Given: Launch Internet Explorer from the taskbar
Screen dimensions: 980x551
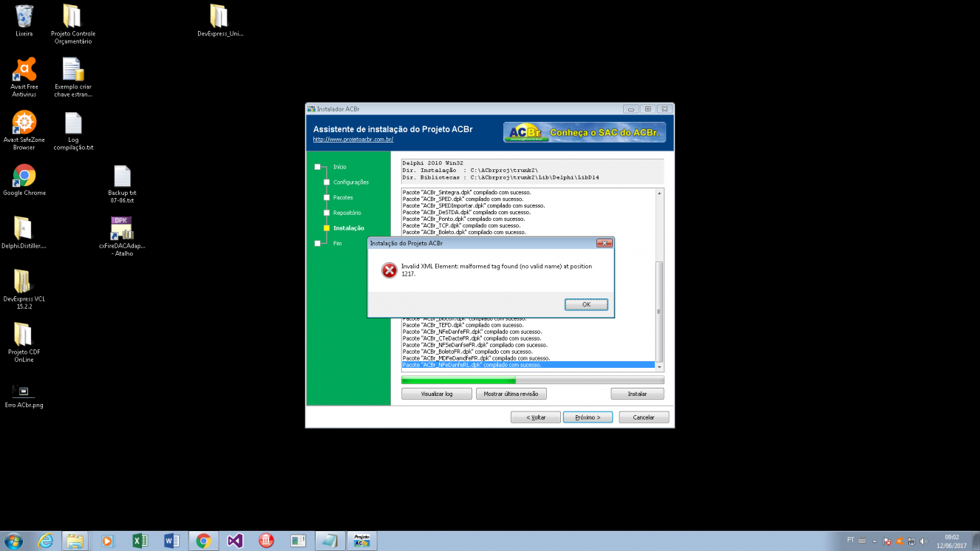Looking at the screenshot, I should 45,541.
